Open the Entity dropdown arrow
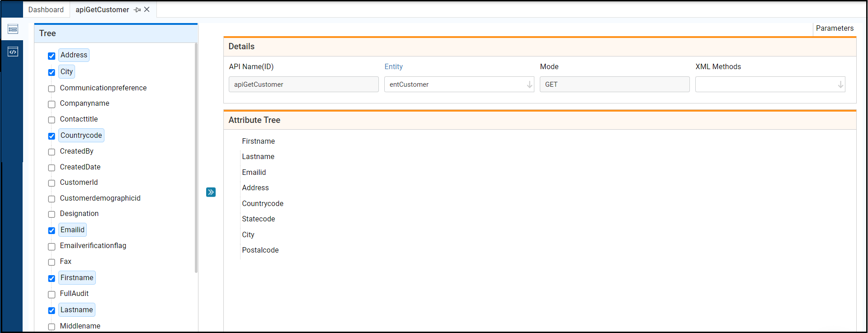 [529, 84]
